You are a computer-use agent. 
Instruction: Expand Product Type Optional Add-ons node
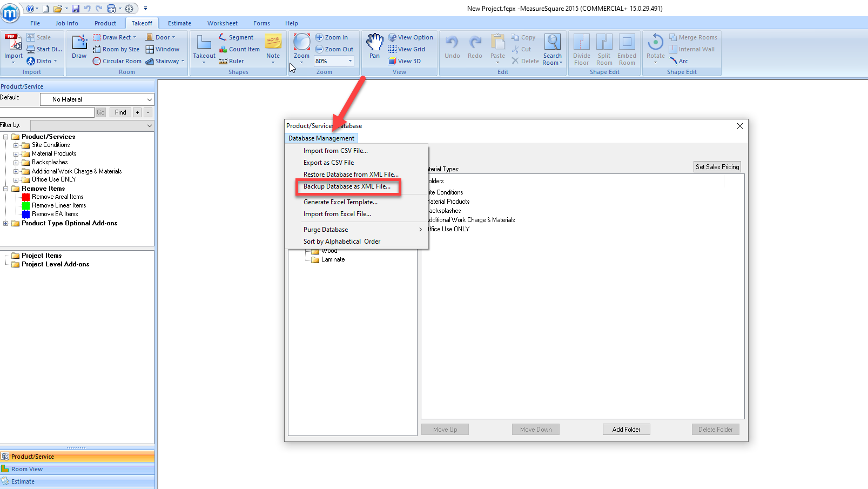point(6,223)
